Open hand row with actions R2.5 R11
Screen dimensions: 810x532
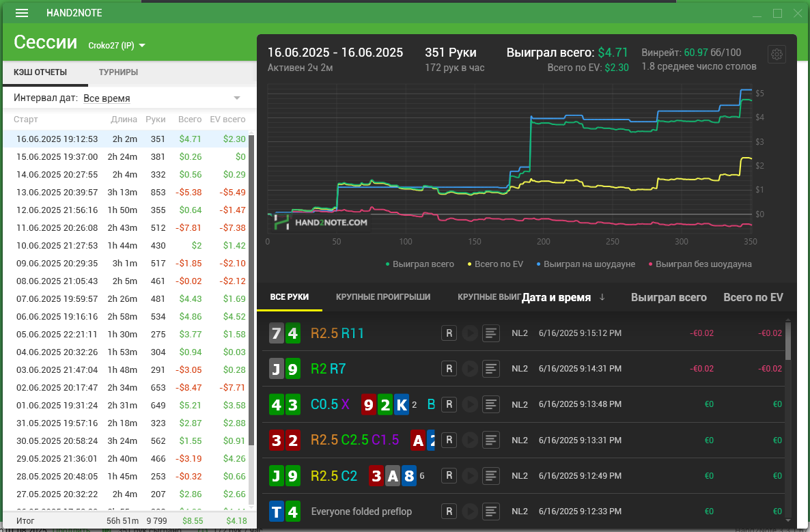[x=523, y=333]
